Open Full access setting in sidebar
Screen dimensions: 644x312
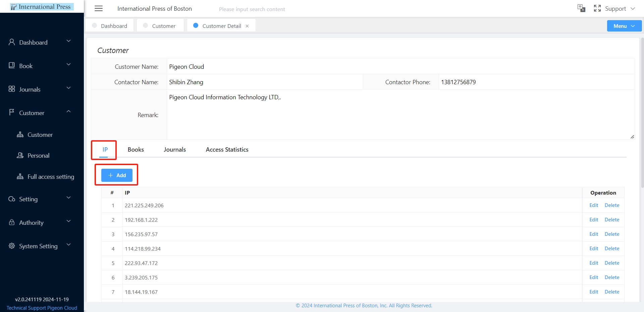pos(51,177)
